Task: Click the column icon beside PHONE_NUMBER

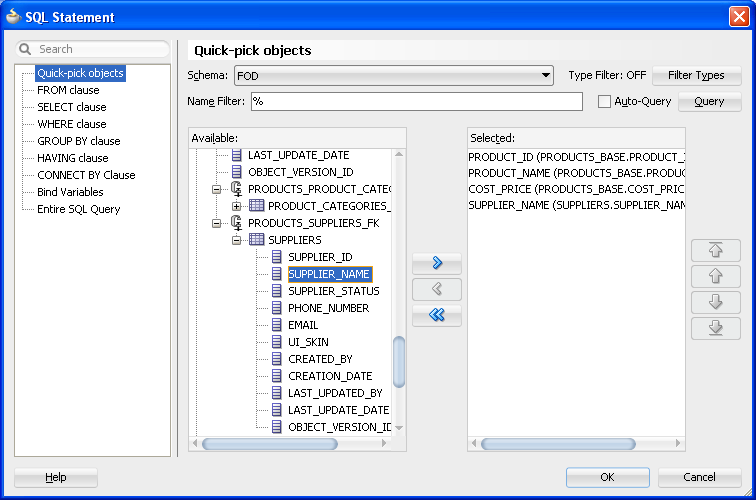Action: 277,308
